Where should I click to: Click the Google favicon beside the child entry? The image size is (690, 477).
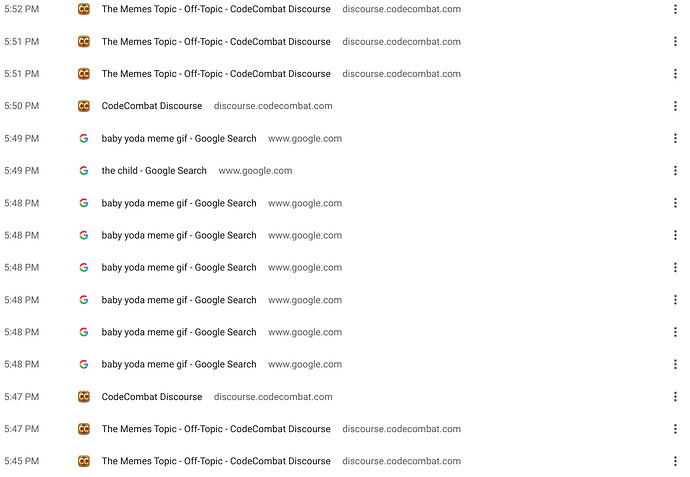[84, 171]
